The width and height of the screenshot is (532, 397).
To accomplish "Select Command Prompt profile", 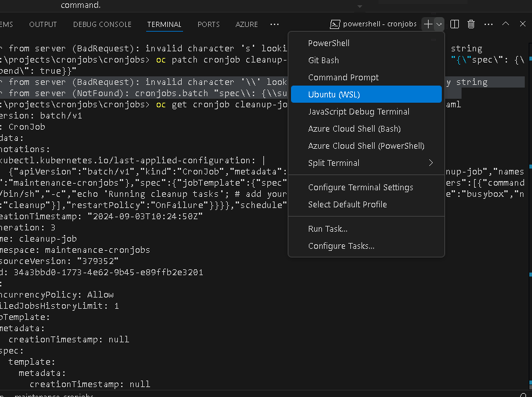I will click(366, 78).
